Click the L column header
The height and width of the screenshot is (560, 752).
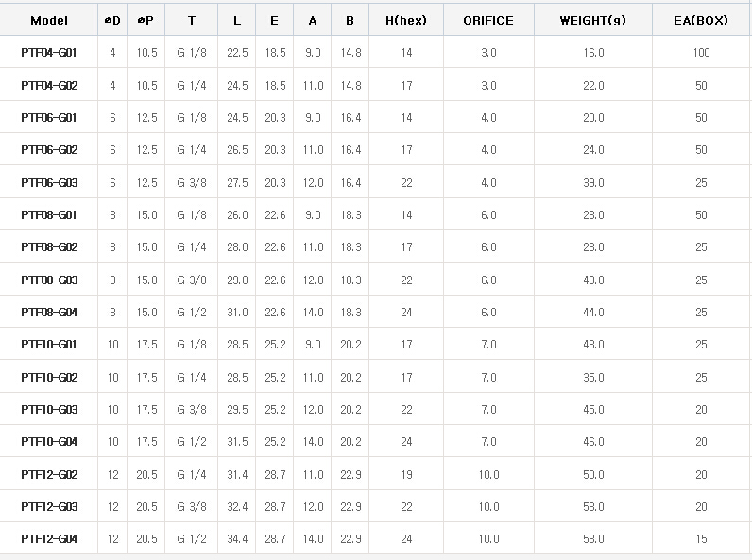tap(237, 20)
